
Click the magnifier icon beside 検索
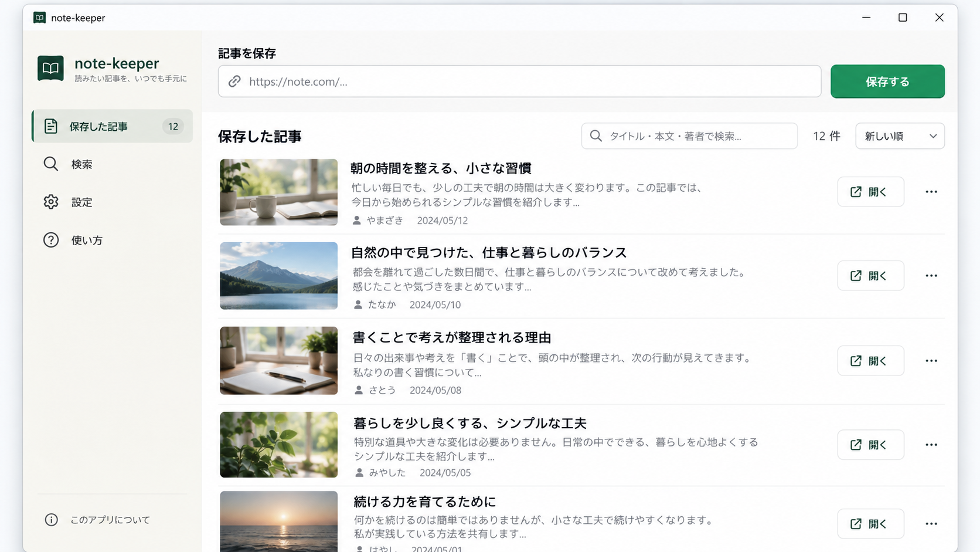(51, 164)
